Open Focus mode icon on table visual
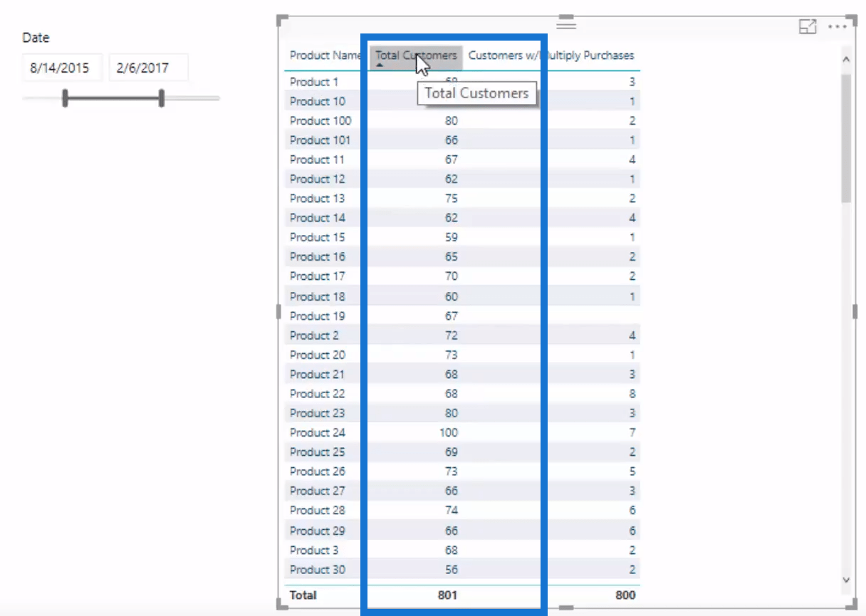Image resolution: width=866 pixels, height=616 pixels. pos(808,27)
